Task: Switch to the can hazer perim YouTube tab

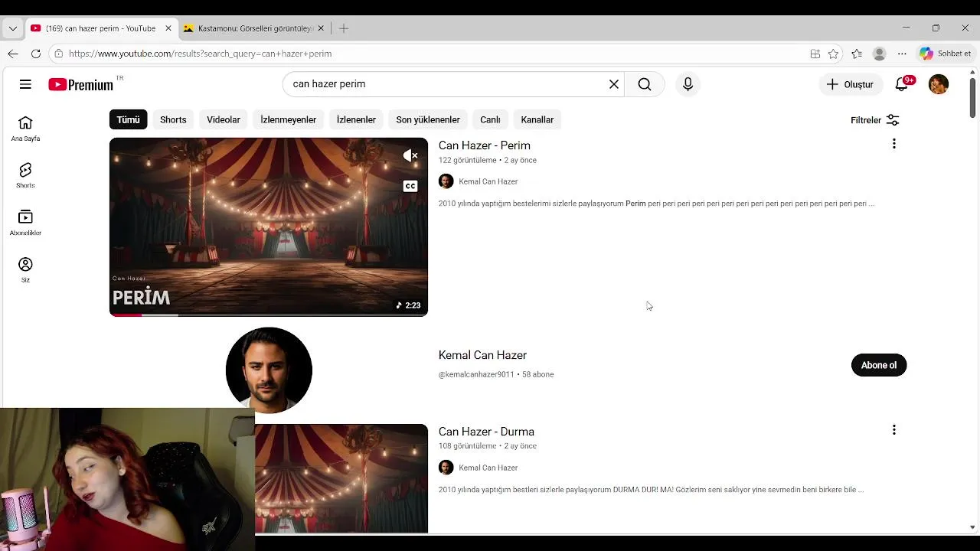Action: coord(101,28)
